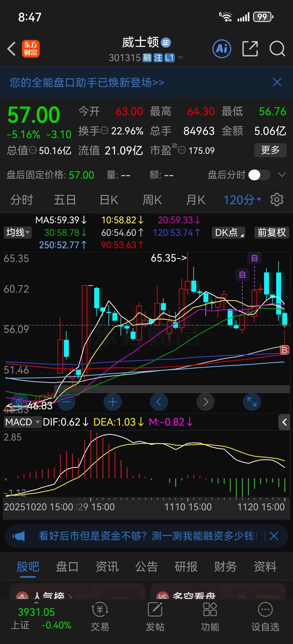Select the 资讯 tab
The height and width of the screenshot is (644, 293).
point(107,567)
